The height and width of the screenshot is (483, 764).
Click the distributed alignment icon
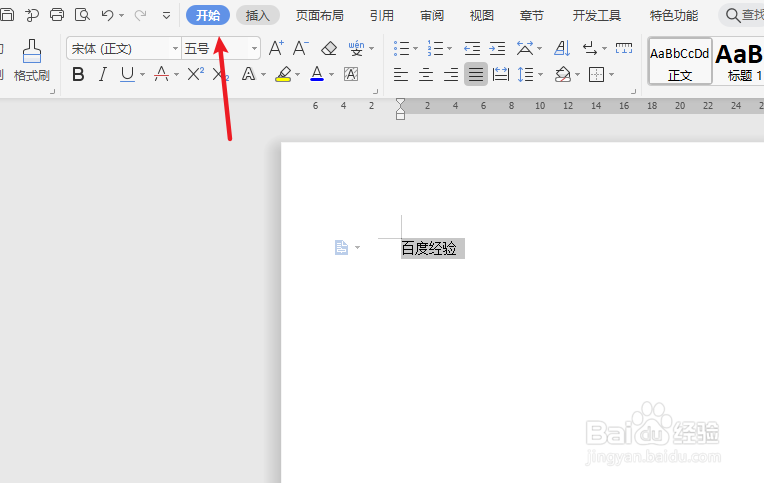click(x=500, y=75)
